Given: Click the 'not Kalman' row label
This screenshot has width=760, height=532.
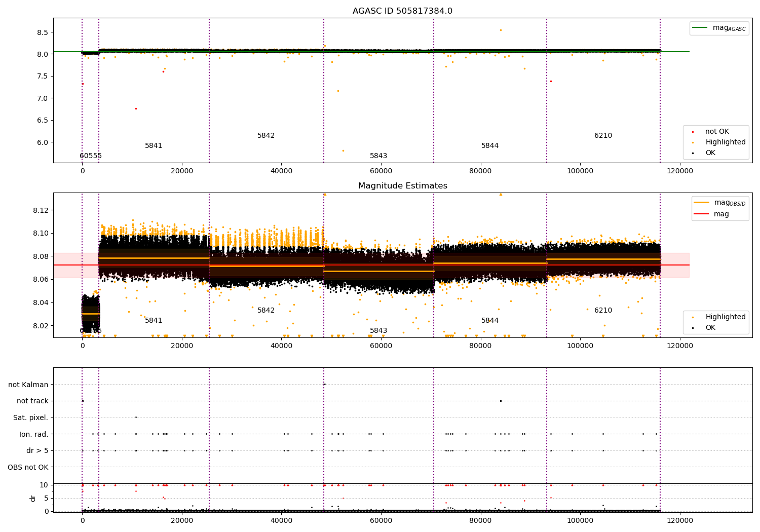Looking at the screenshot, I should (x=28, y=385).
